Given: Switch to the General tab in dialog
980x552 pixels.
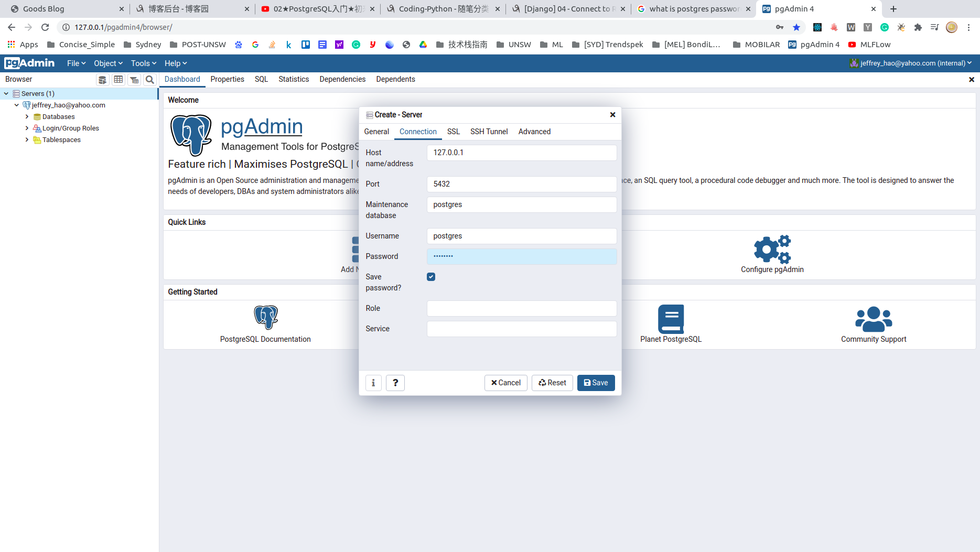Looking at the screenshot, I should click(376, 132).
